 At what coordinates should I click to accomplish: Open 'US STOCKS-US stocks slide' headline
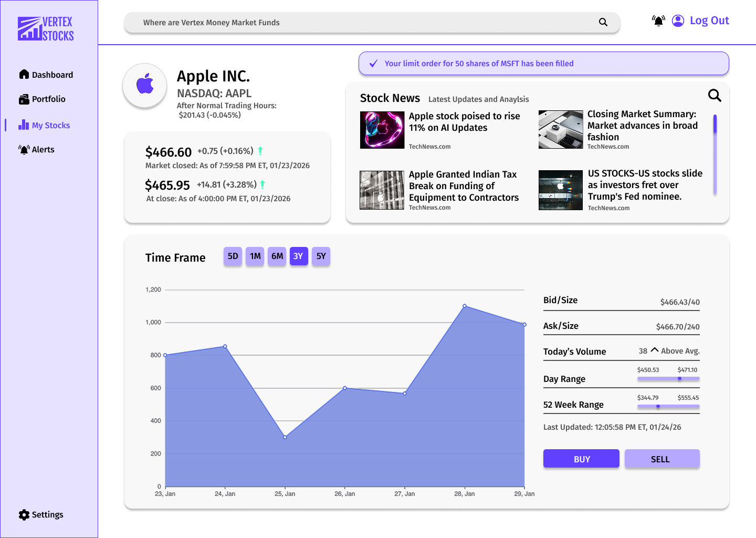[x=645, y=185]
